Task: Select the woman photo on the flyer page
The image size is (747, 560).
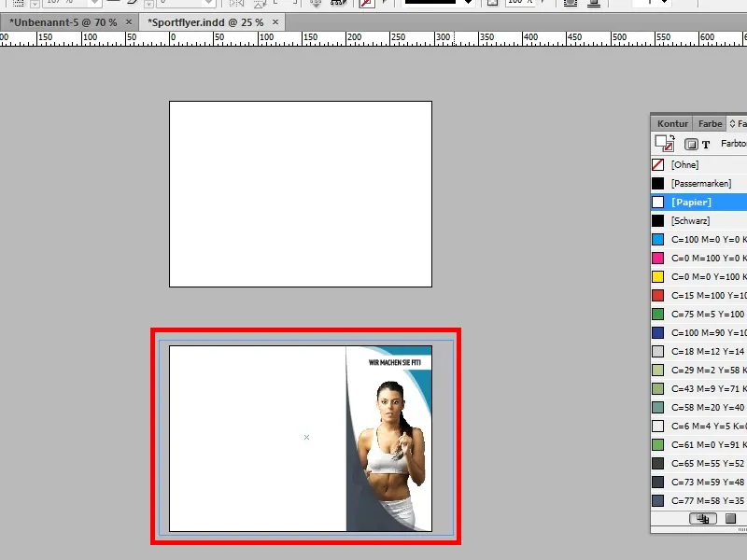Action: (392, 455)
